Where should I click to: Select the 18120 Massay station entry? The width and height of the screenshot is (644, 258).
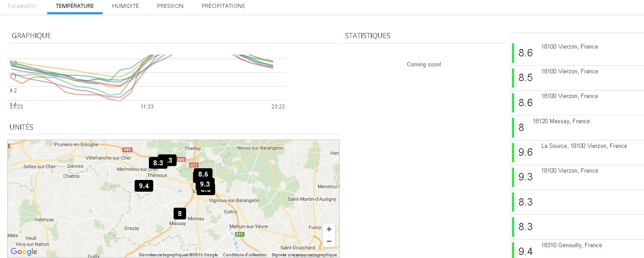pos(561,121)
